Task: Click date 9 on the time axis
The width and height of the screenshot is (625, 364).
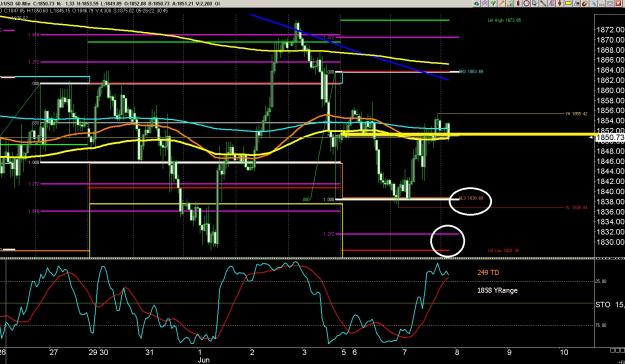Action: click(x=509, y=352)
